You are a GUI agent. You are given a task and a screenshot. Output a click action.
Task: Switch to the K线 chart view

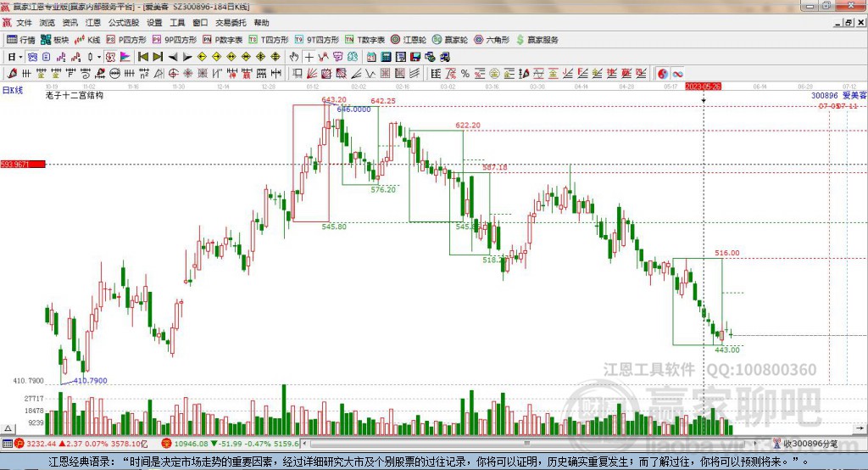(x=87, y=40)
